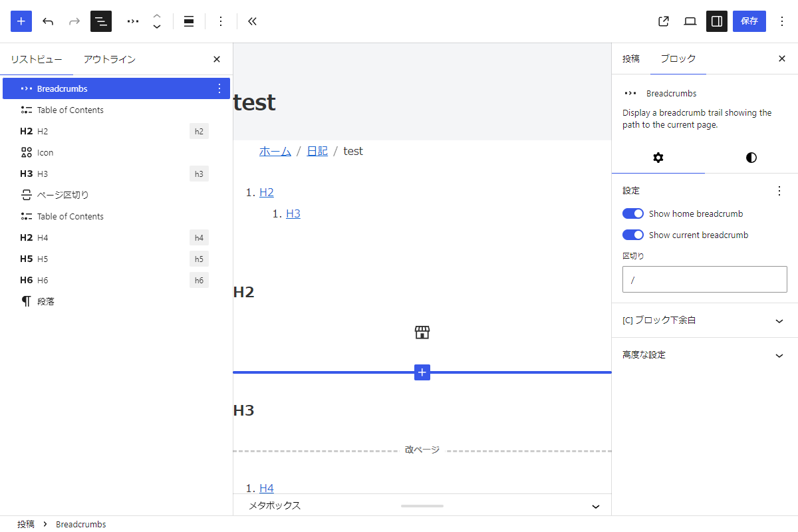Click the 保存 button
This screenshot has width=798, height=532.
point(749,21)
